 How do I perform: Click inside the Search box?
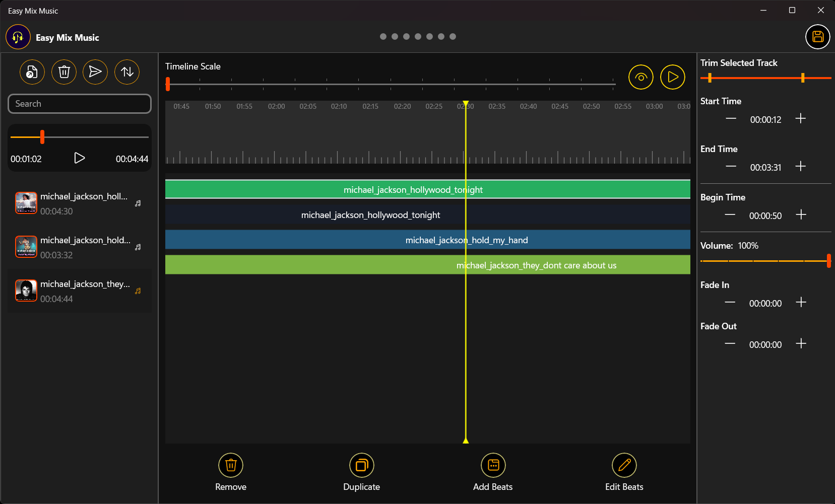[x=79, y=103]
